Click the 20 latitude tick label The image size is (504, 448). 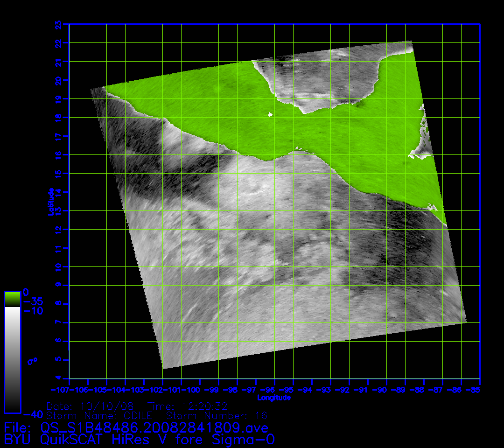pyautogui.click(x=58, y=80)
